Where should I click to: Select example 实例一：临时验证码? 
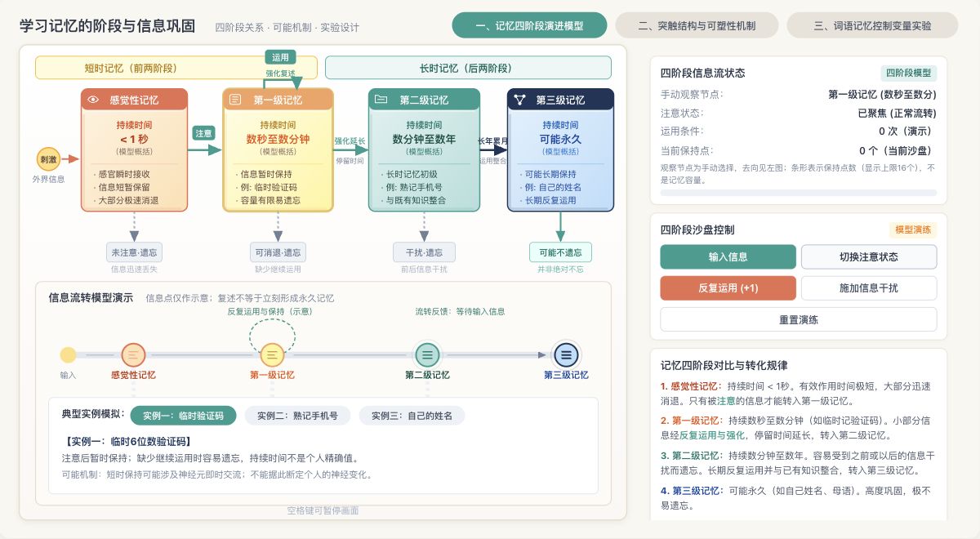click(x=183, y=416)
